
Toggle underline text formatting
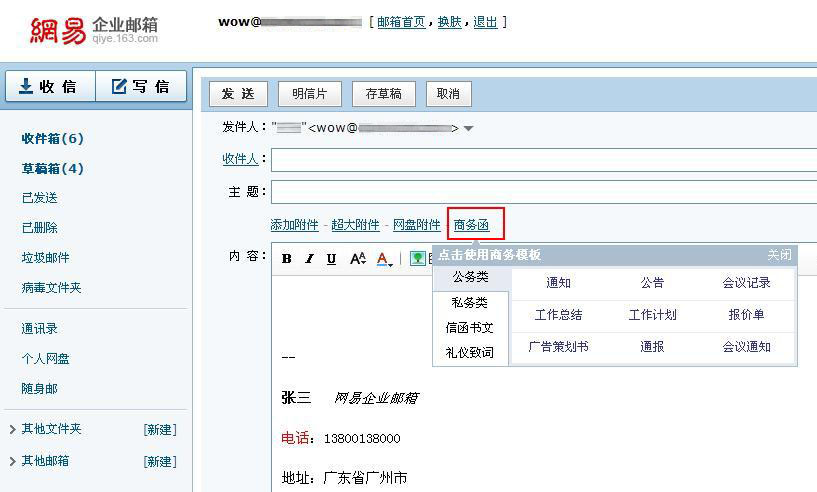tap(332, 259)
